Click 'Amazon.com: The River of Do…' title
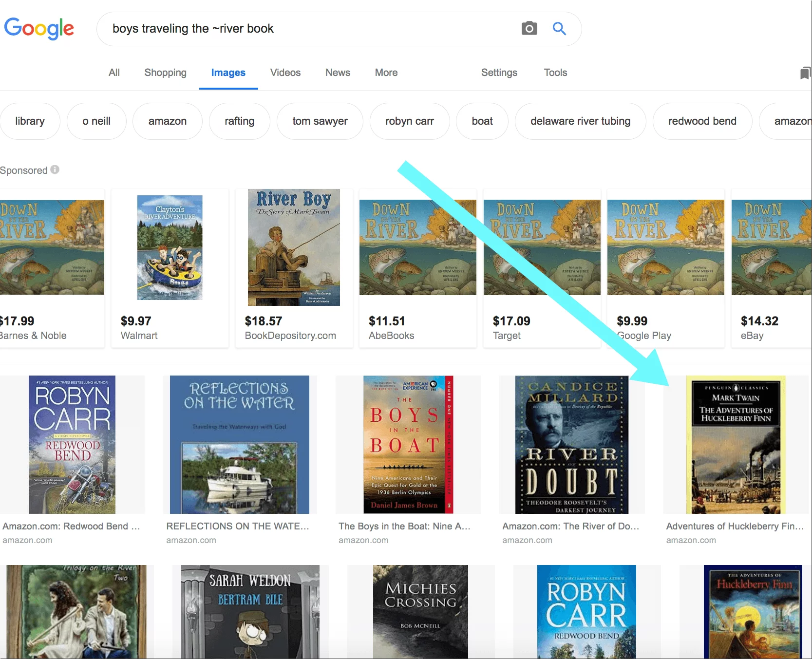The image size is (812, 659). [x=570, y=526]
